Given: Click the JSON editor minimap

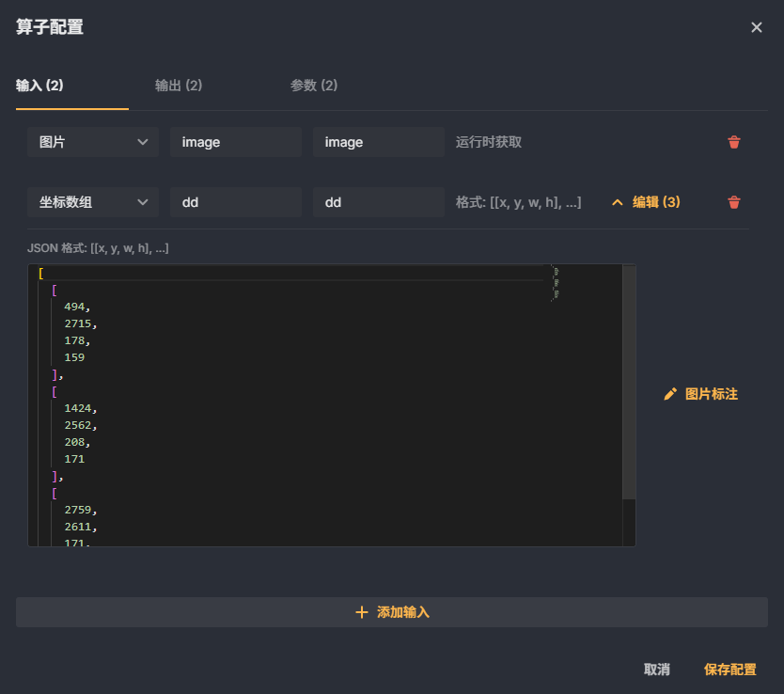Looking at the screenshot, I should point(556,283).
